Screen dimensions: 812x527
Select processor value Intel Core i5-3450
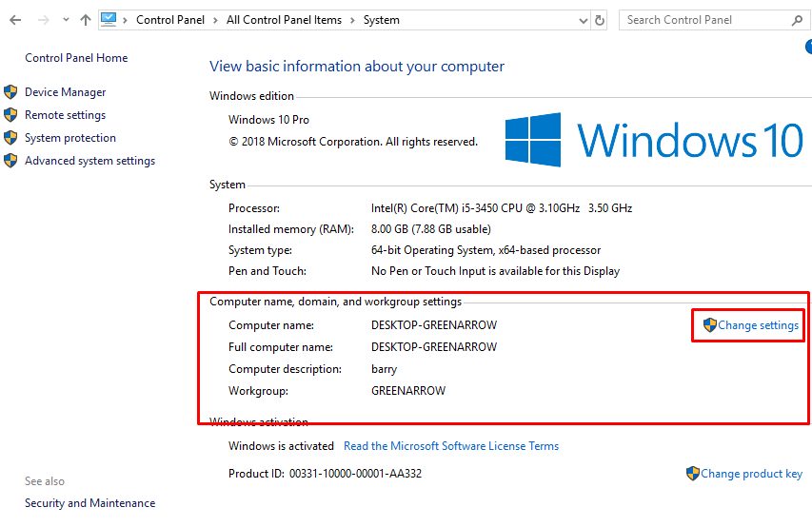pos(502,208)
